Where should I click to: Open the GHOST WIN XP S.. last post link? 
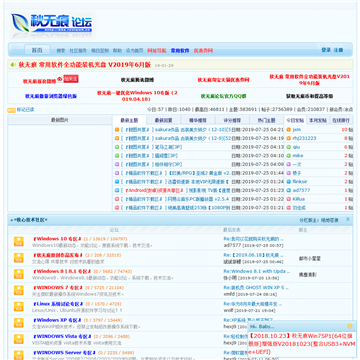coord(256,288)
